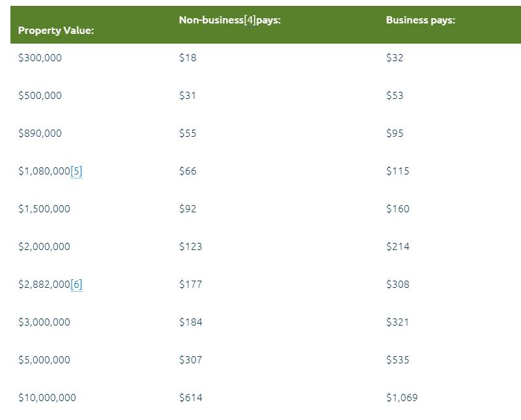Click the $1,069 business amount

(402, 398)
